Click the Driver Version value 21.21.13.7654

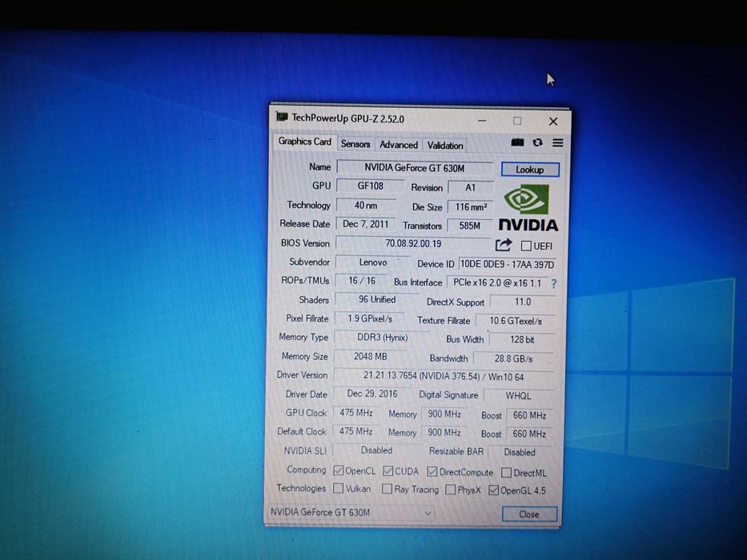point(444,376)
